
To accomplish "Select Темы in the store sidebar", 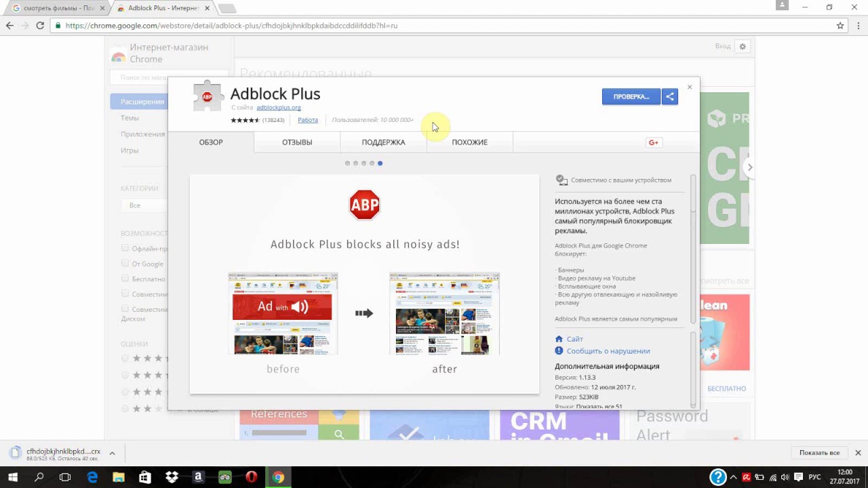I will pyautogui.click(x=130, y=118).
